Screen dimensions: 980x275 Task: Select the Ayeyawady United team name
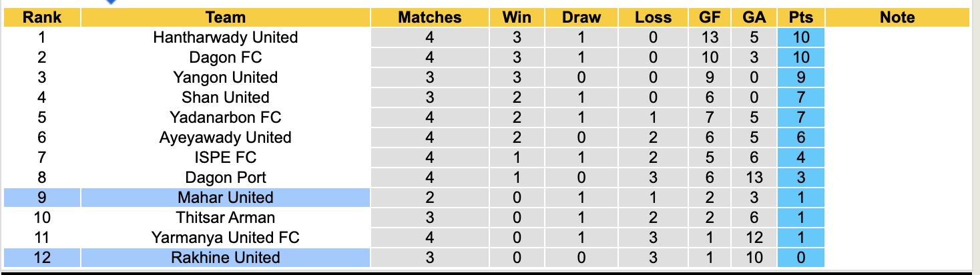(x=225, y=137)
